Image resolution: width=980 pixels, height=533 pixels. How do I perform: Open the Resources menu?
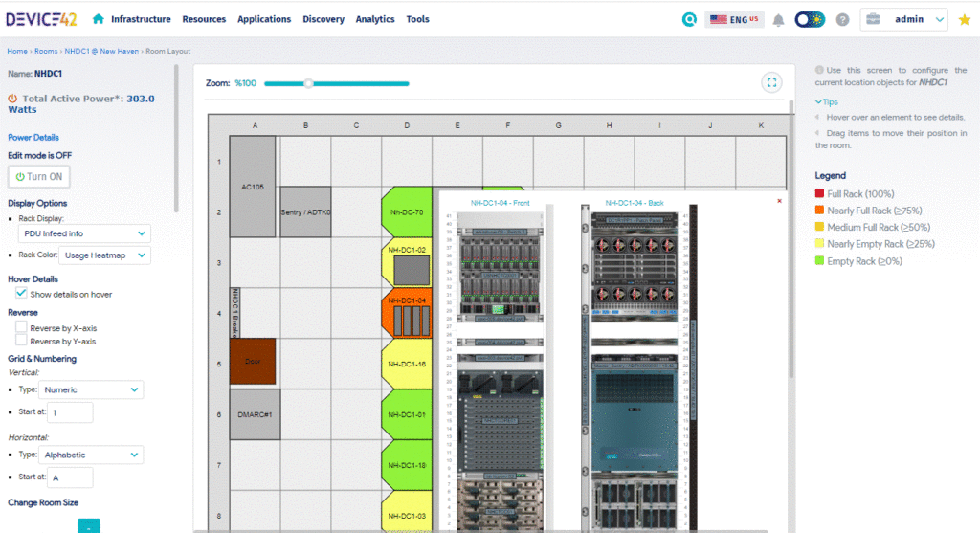(204, 19)
